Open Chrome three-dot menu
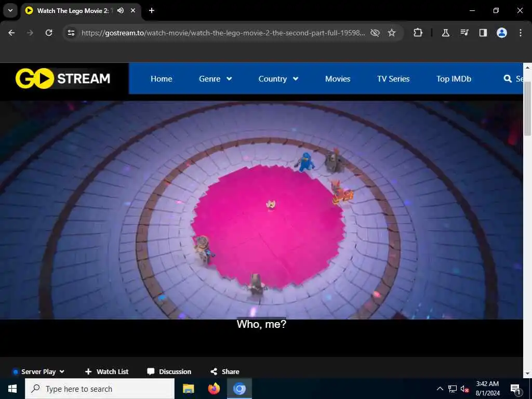532x399 pixels. point(521,33)
